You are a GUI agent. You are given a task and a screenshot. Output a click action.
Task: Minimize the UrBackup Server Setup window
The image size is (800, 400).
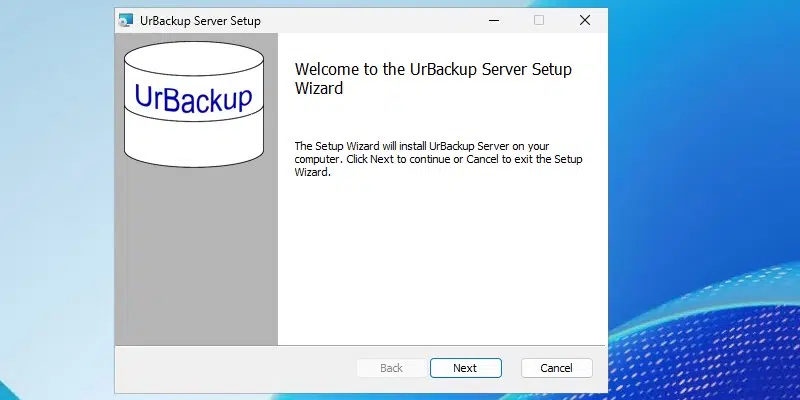(493, 20)
